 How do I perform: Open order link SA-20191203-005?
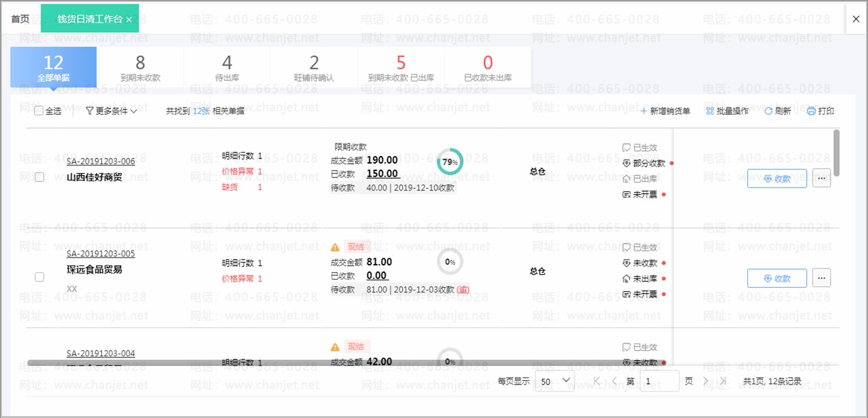click(101, 254)
